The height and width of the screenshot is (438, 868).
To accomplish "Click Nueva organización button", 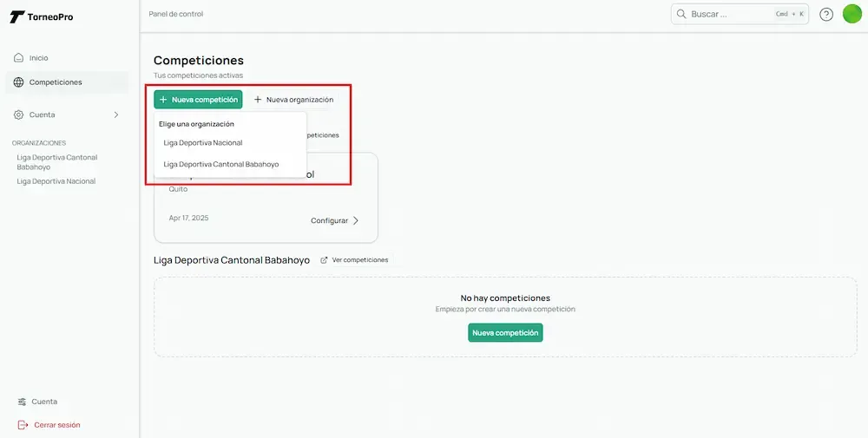I will pyautogui.click(x=293, y=100).
